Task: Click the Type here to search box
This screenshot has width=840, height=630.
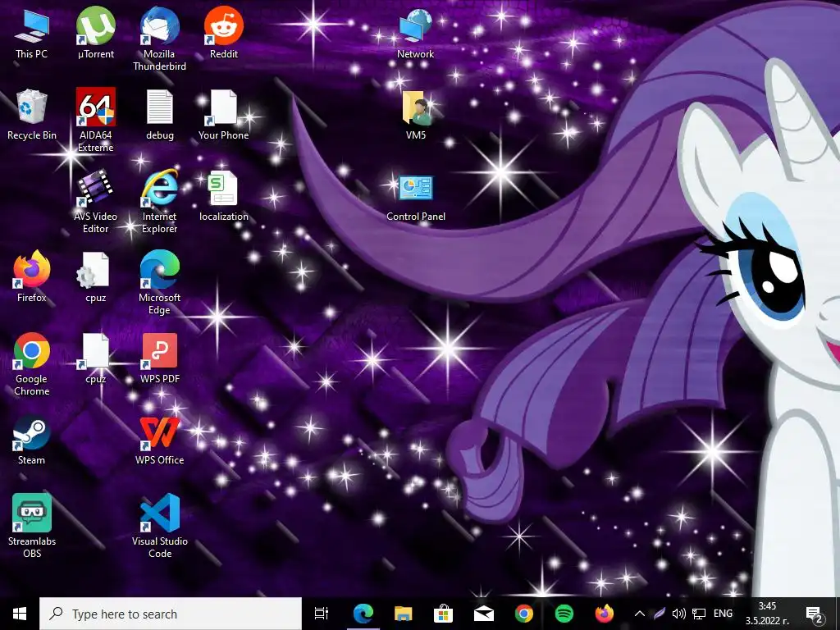Action: click(x=171, y=614)
